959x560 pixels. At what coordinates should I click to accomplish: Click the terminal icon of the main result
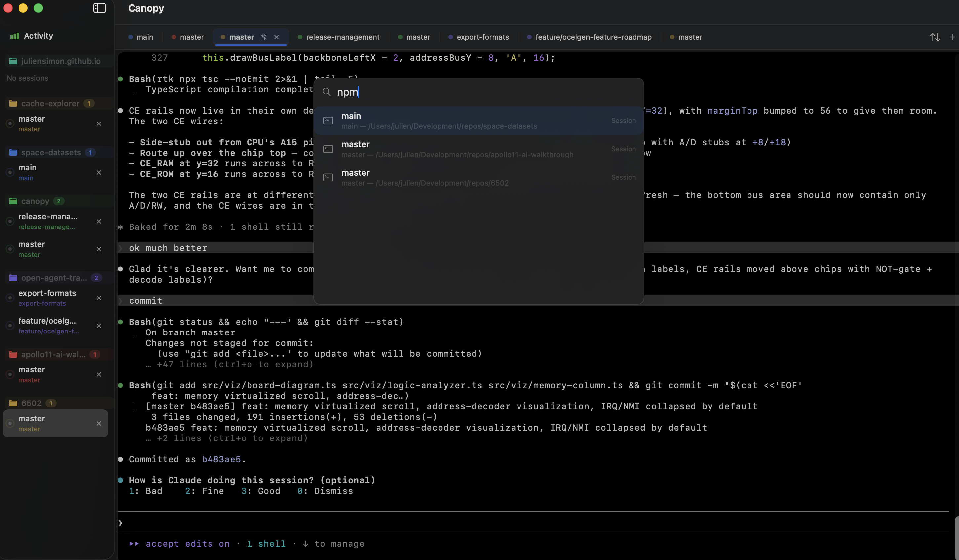(328, 121)
